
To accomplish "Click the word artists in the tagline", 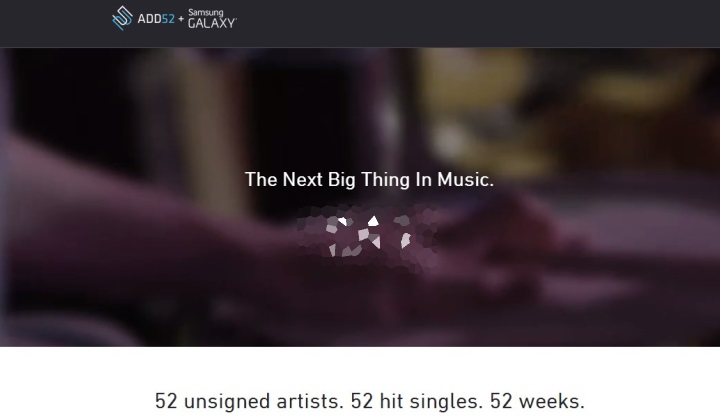I will (310, 401).
